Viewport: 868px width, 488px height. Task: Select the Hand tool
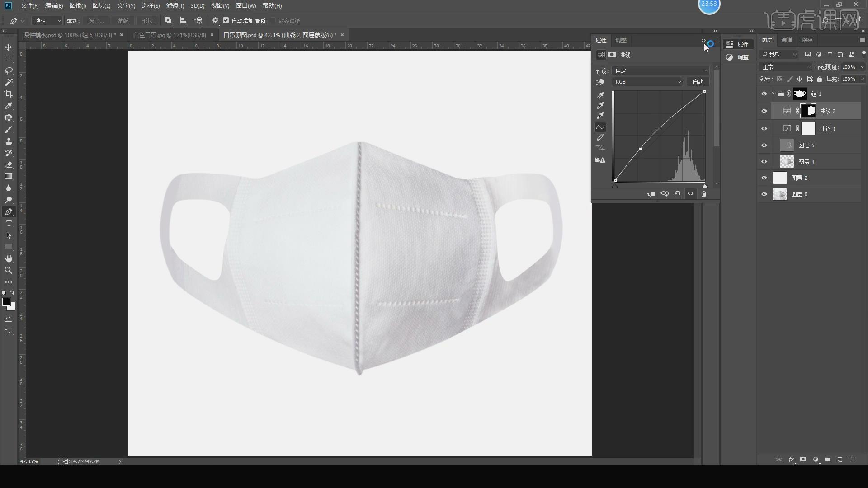[9, 259]
